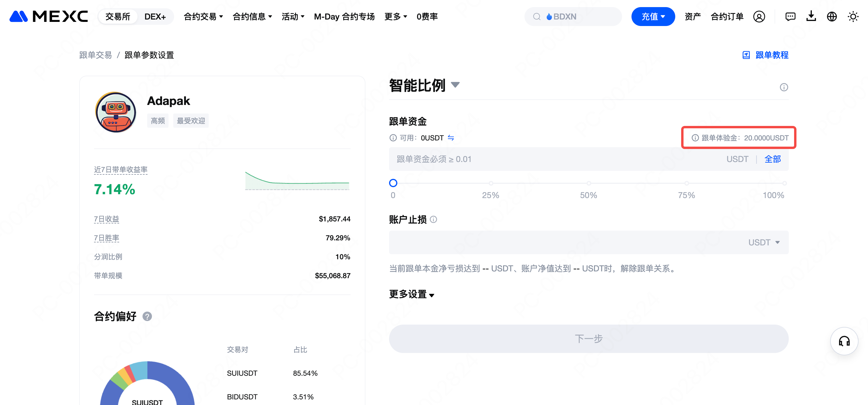Expand 更多设置 section
This screenshot has height=405, width=868.
[x=412, y=294]
